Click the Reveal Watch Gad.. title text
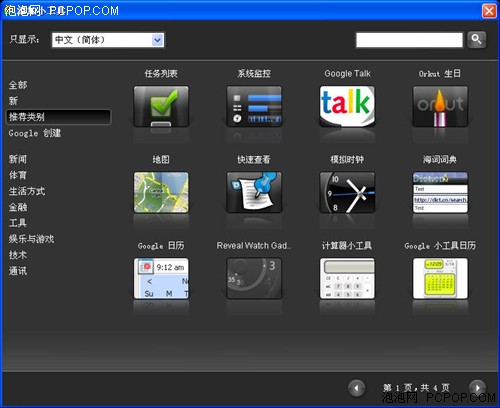 tap(254, 246)
